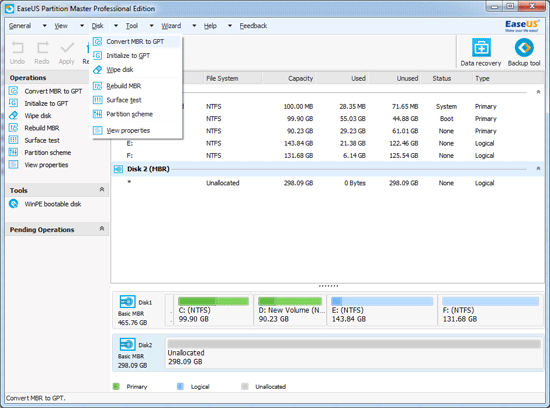This screenshot has height=408, width=550.
Task: Open the General menu
Action: 20,26
